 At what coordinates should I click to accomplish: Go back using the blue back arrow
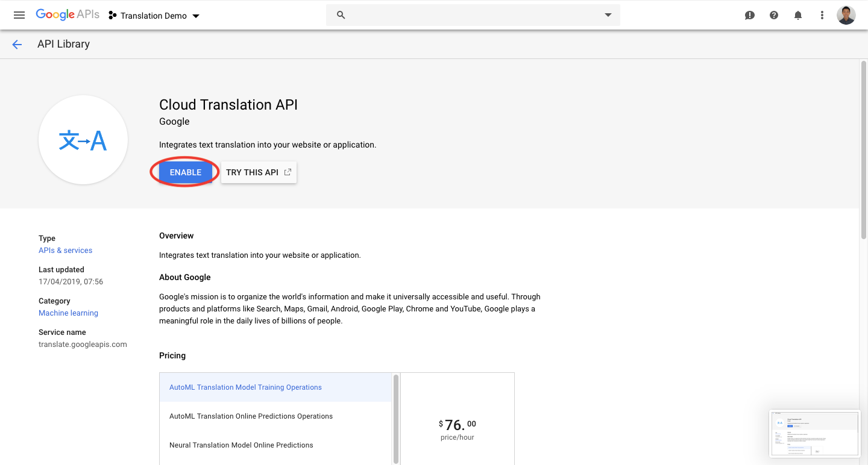(16, 44)
